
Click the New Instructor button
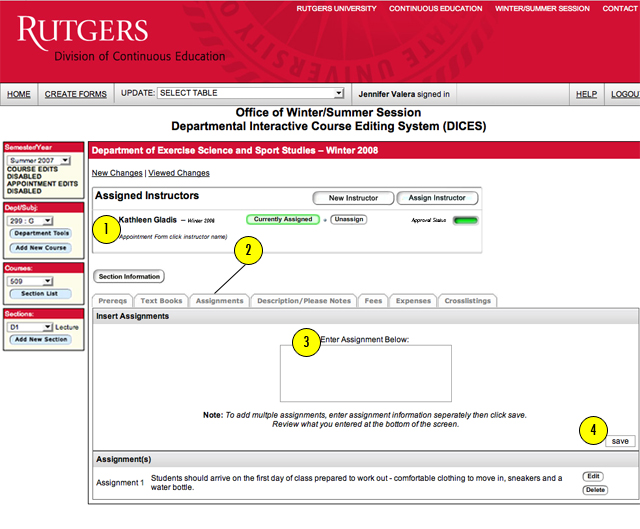(353, 198)
